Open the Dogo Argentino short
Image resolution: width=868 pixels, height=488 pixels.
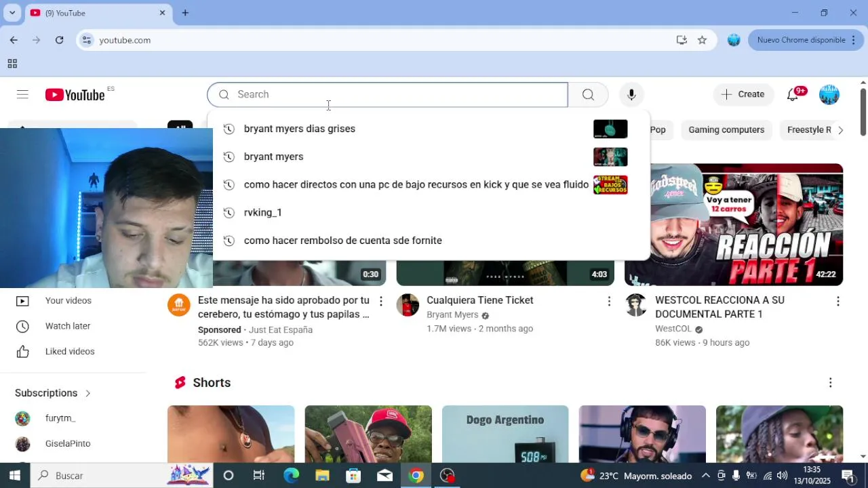click(x=505, y=434)
